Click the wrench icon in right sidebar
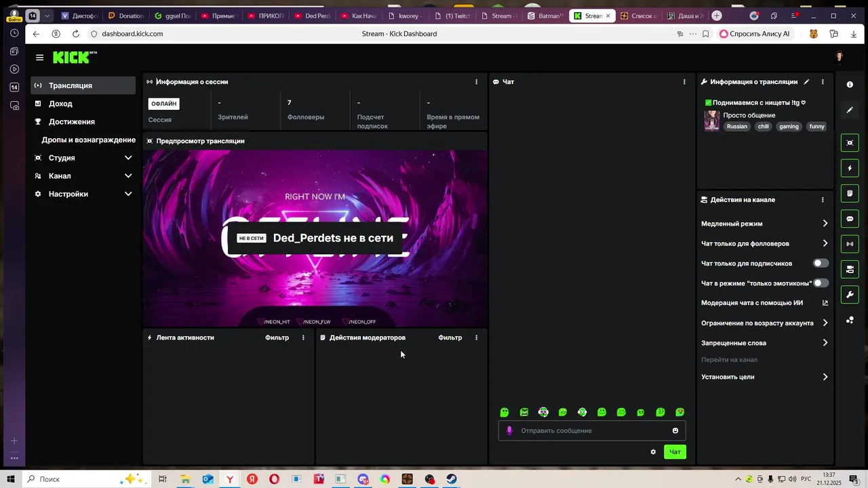The width and height of the screenshot is (868, 488). coord(850,295)
